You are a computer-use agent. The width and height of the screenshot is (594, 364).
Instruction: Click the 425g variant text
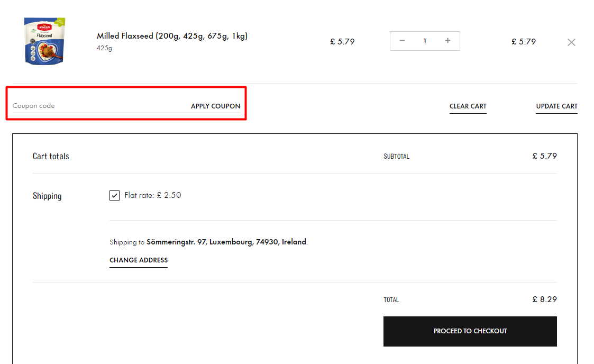pos(104,48)
